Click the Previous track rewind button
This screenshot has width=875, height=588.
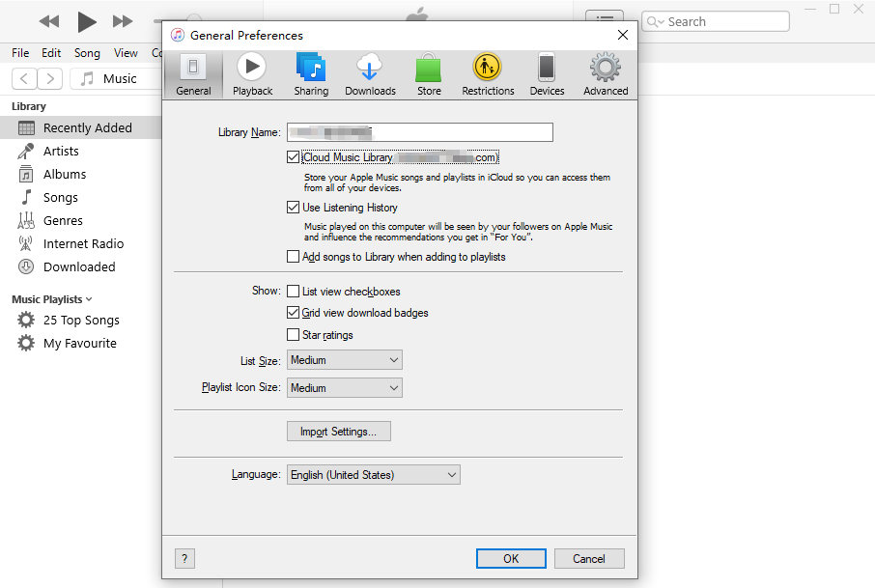[49, 22]
